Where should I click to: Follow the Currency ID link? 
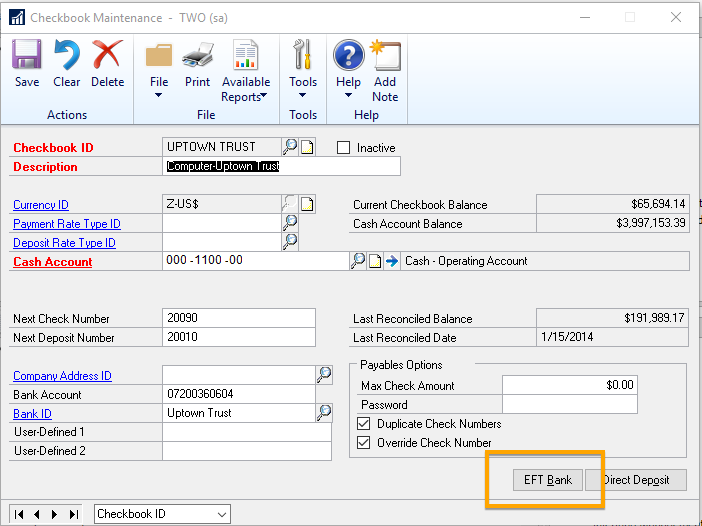[x=41, y=205]
